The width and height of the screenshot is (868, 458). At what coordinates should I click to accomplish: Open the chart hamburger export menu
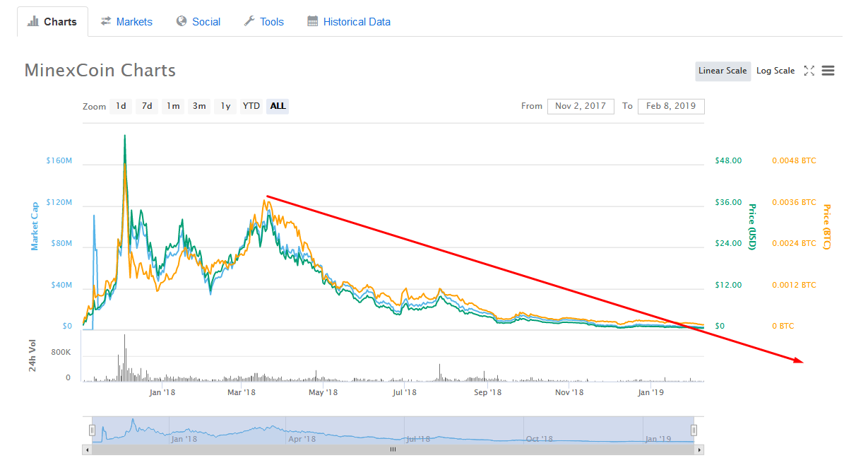point(828,71)
